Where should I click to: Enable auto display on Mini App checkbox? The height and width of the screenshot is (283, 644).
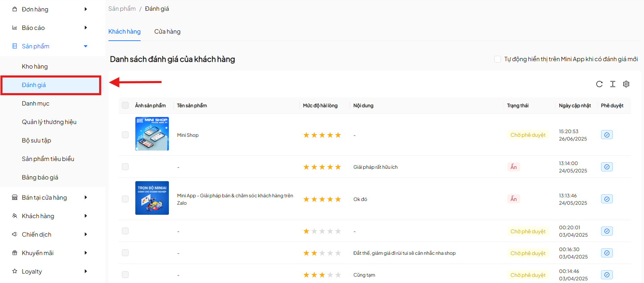tap(497, 59)
